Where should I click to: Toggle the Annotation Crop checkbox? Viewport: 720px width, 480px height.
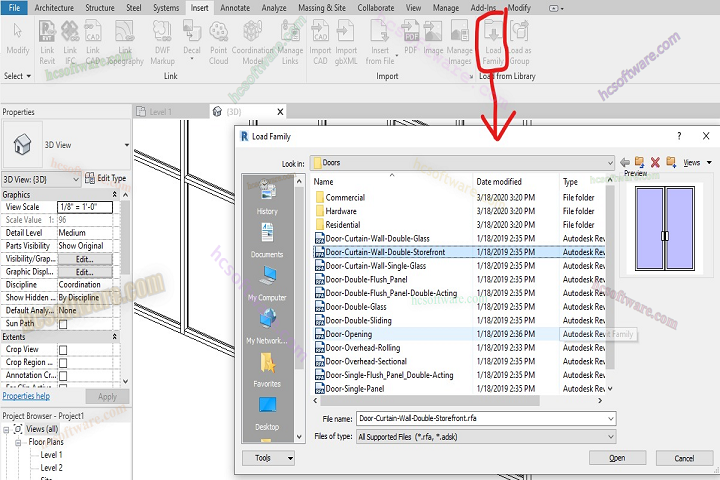coord(63,376)
